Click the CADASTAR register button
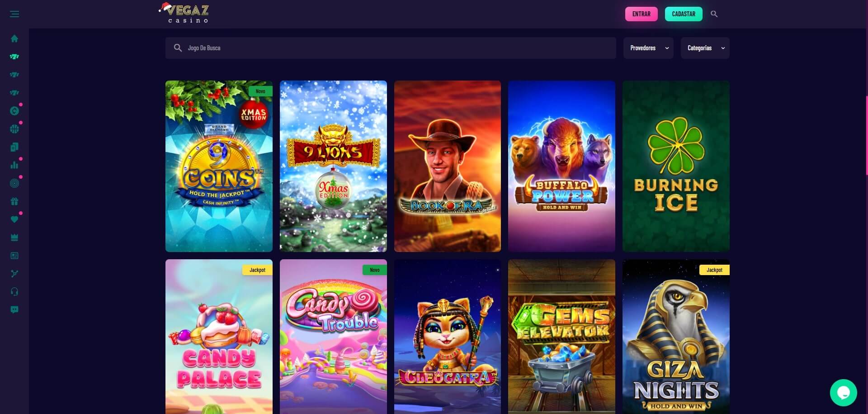 684,14
